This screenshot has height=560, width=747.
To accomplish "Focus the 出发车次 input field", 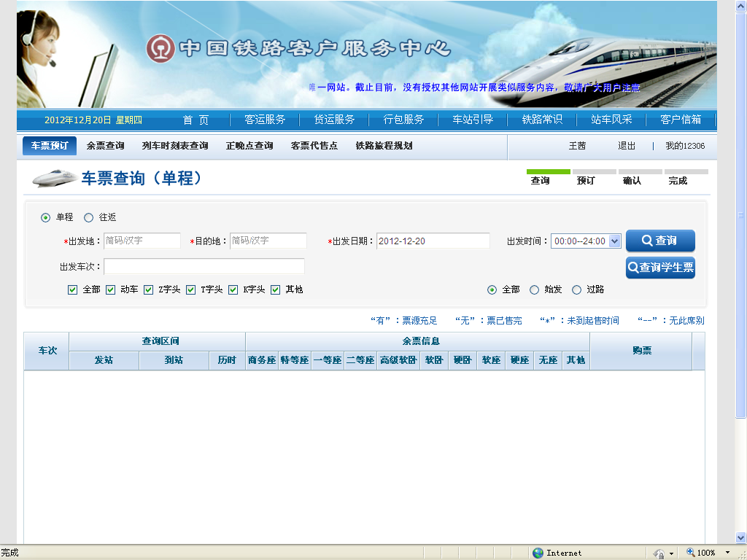I will (204, 267).
